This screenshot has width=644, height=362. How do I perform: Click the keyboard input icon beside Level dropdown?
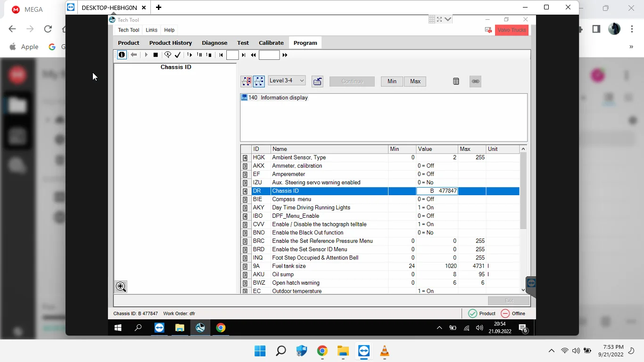317,82
